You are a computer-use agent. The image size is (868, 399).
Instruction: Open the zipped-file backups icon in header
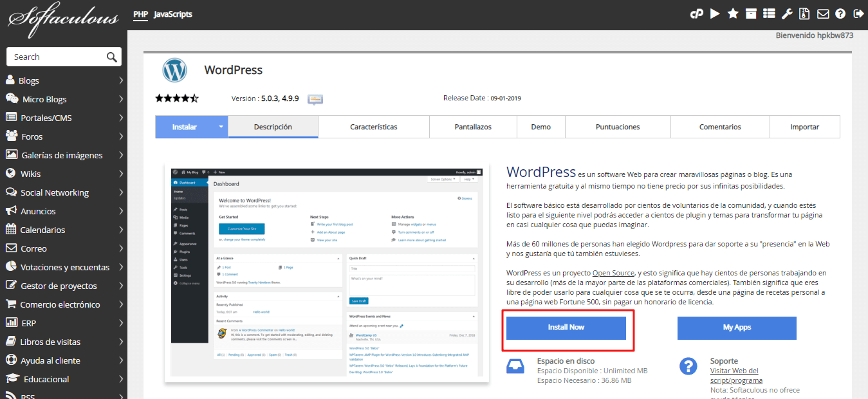point(804,14)
